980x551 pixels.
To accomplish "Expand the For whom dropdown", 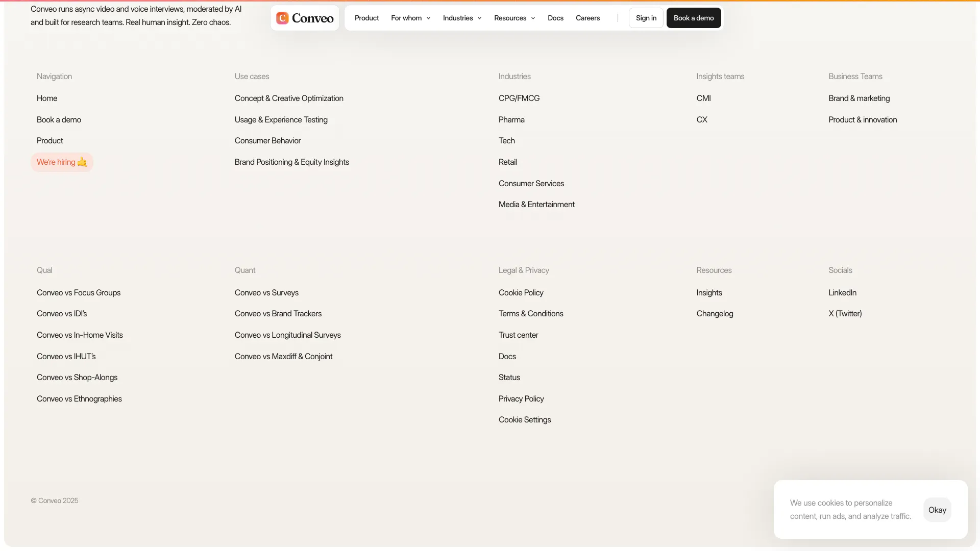I will [410, 18].
